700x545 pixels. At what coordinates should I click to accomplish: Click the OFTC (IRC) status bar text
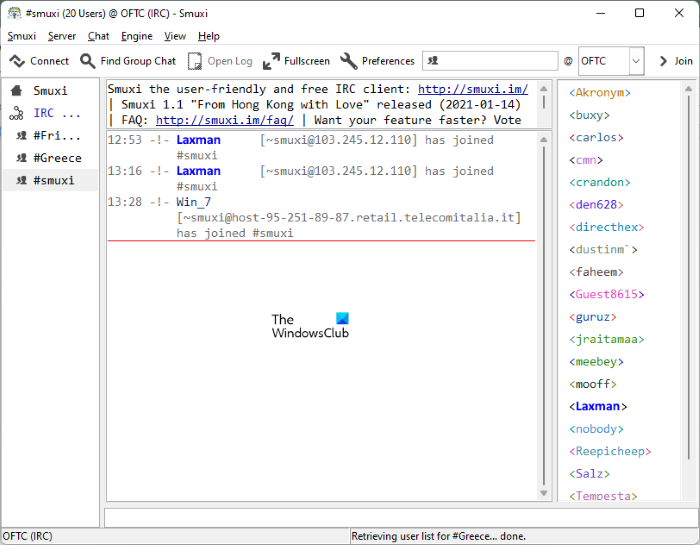28,536
